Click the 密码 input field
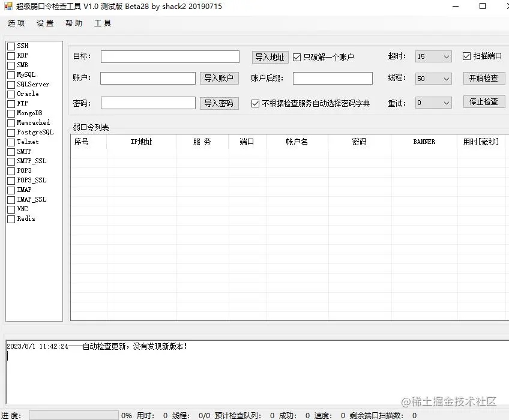Image resolution: width=509 pixels, height=420 pixels. [x=148, y=103]
